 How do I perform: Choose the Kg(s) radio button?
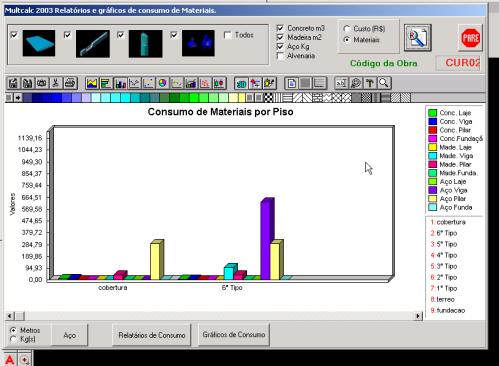click(x=13, y=339)
